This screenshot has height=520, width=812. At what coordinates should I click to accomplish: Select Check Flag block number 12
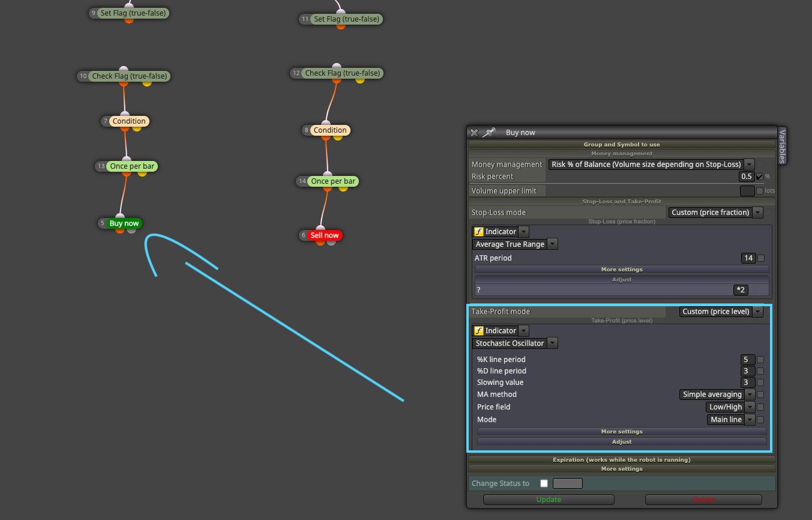coord(342,73)
